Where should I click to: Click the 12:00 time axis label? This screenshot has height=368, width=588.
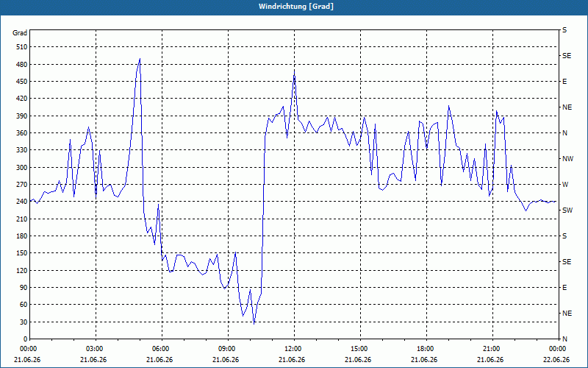point(294,348)
